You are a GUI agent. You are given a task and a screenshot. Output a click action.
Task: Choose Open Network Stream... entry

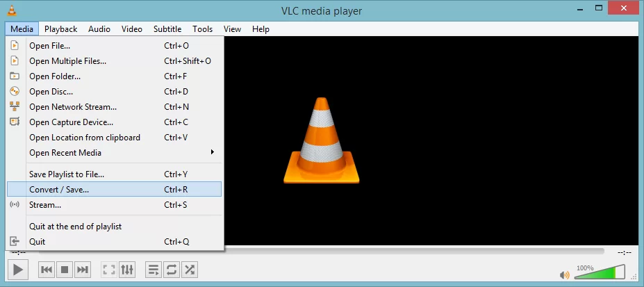(115, 107)
